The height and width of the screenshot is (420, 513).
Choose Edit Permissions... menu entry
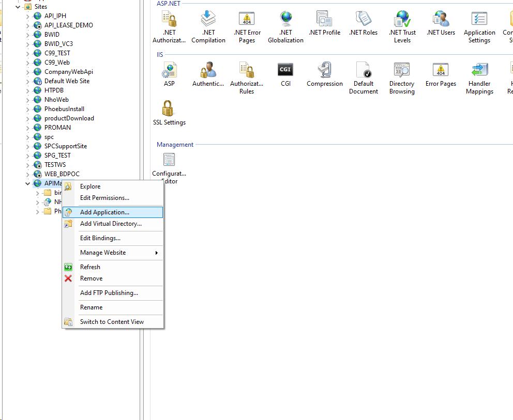pyautogui.click(x=113, y=198)
